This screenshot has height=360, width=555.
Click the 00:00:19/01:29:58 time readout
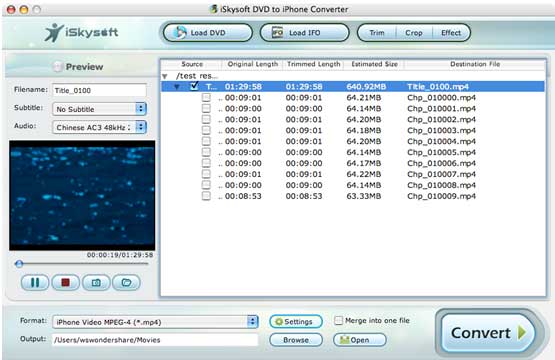120,255
